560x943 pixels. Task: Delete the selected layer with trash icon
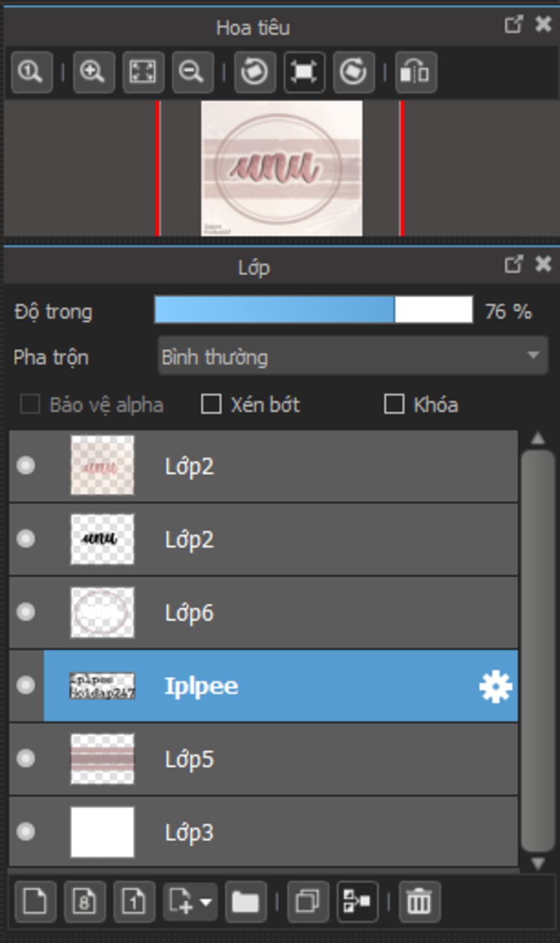(419, 901)
